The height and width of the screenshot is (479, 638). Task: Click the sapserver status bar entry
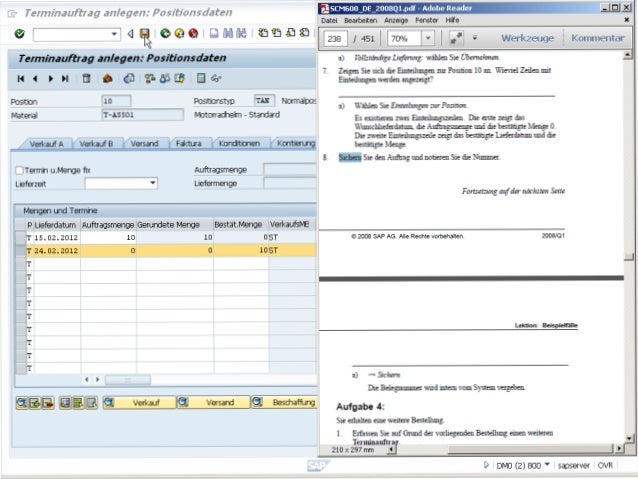573,465
